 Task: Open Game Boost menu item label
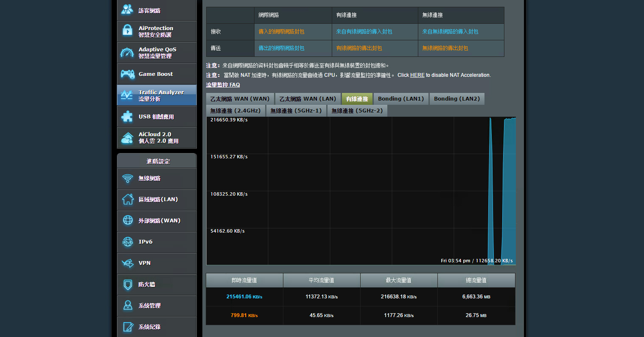coord(156,74)
